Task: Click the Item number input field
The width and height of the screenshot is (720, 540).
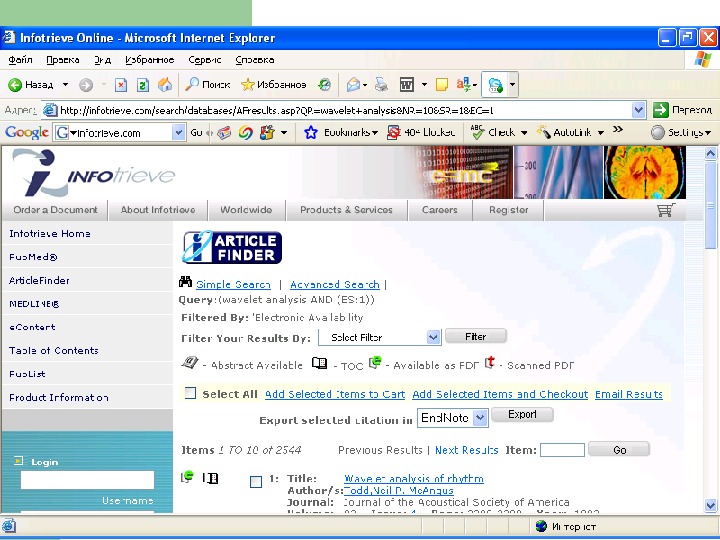Action: click(x=562, y=450)
